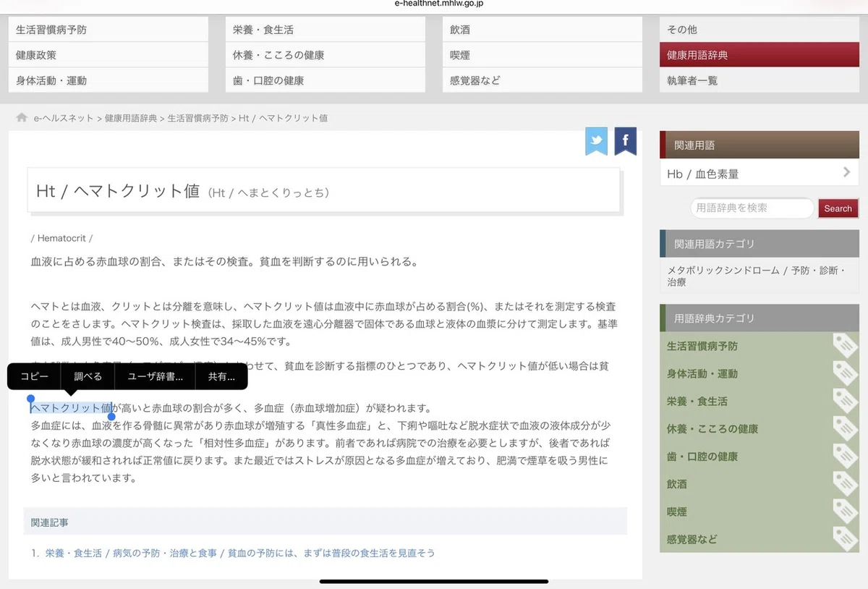Go to 健康用語辞典 breadcrumb link
The height and width of the screenshot is (589, 868).
[x=130, y=118]
